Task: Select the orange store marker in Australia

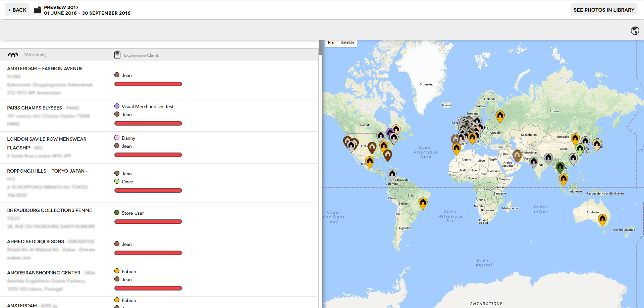Action: [x=602, y=219]
